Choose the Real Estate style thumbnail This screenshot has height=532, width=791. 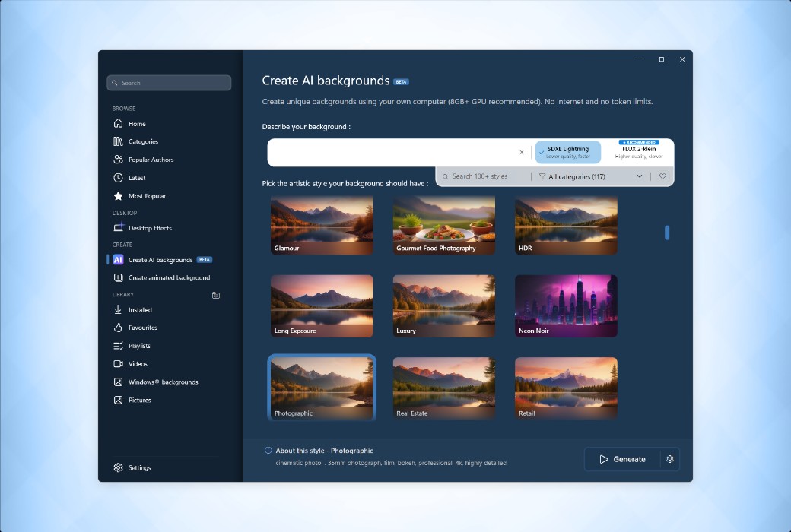pyautogui.click(x=444, y=388)
